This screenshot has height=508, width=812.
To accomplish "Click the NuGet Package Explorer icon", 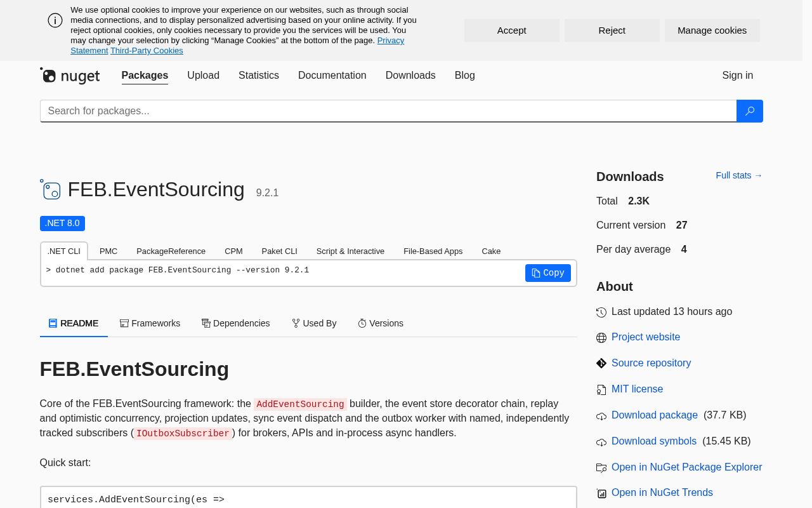I will point(601,468).
